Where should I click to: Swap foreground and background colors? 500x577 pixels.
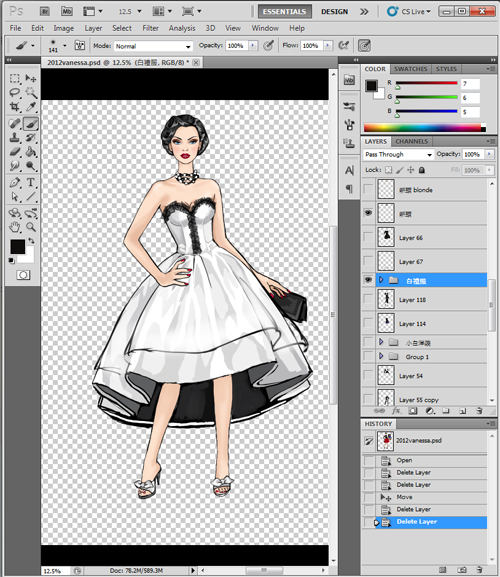[31, 241]
